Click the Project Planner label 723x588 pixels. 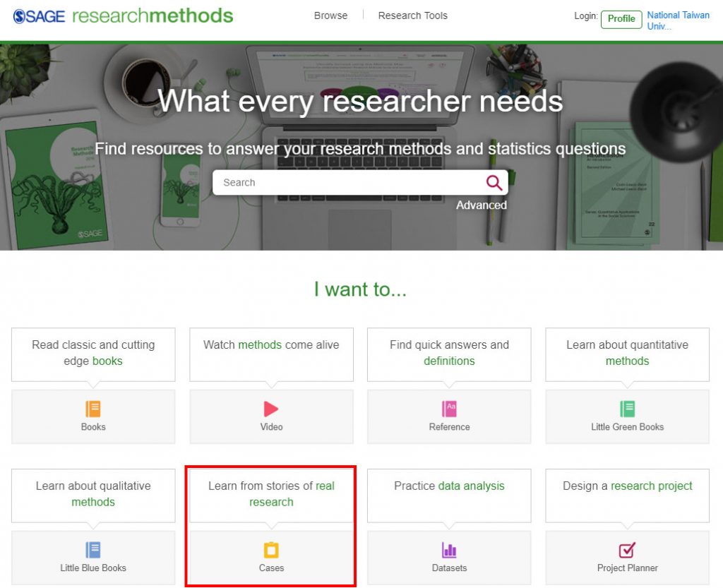point(627,568)
